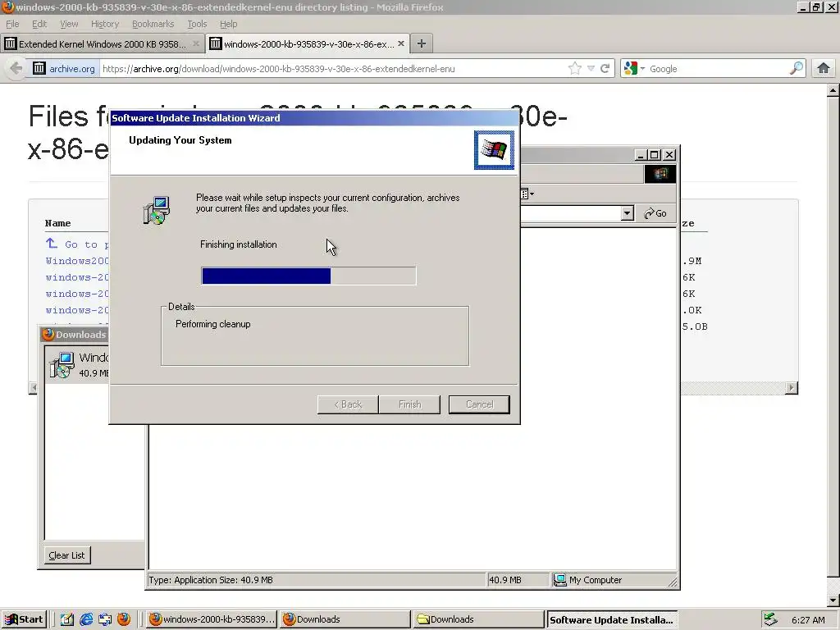Open the Help menu in Firefox
The image size is (840, 630).
[x=228, y=24]
